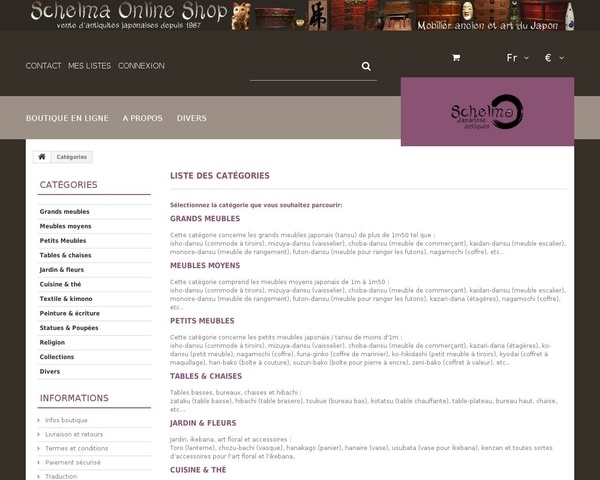The width and height of the screenshot is (600, 480).
Task: Open the shopping cart icon
Action: [456, 58]
